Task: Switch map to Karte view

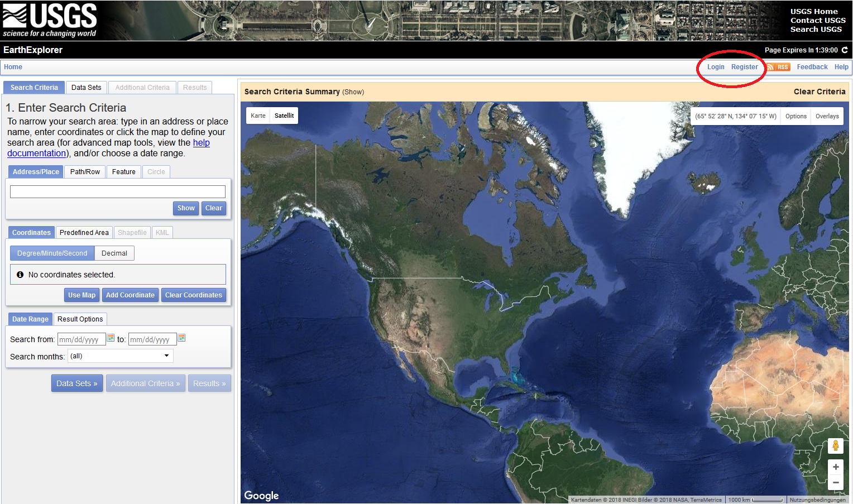Action: (258, 116)
